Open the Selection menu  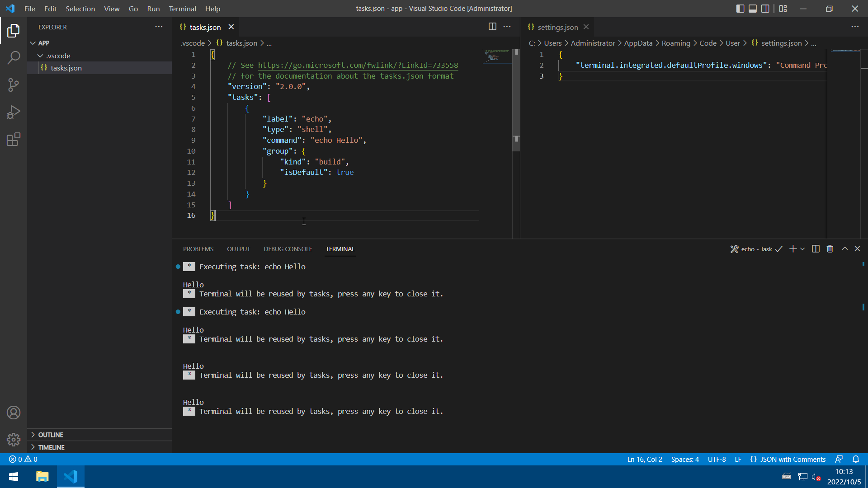coord(80,9)
